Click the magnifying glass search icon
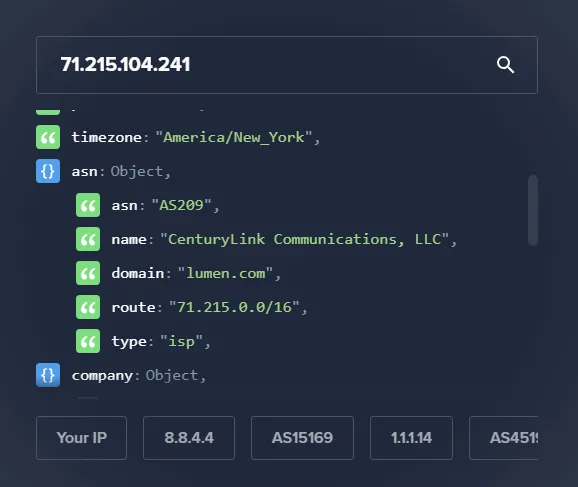Image resolution: width=578 pixels, height=487 pixels. tap(505, 65)
